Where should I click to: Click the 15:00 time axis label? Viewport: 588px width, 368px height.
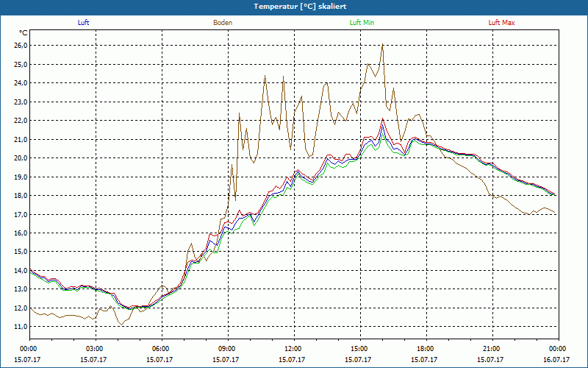click(x=360, y=349)
